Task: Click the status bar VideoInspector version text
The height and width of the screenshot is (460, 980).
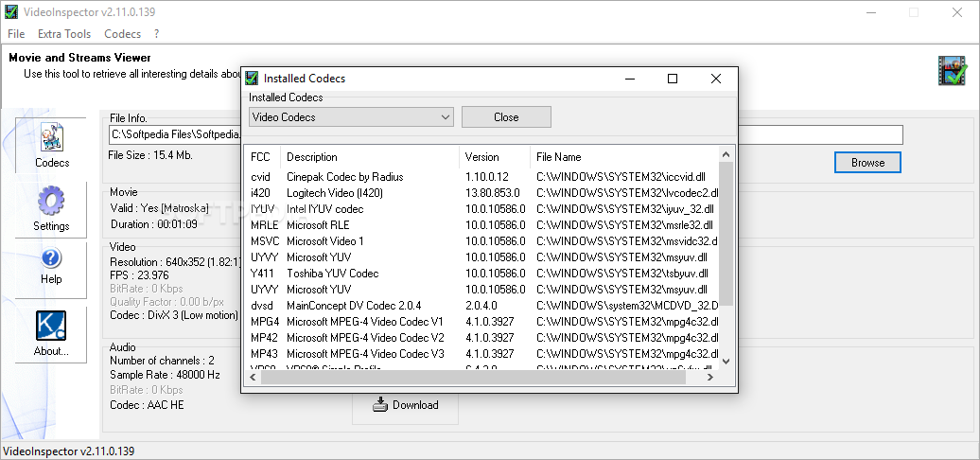Action: [69, 451]
